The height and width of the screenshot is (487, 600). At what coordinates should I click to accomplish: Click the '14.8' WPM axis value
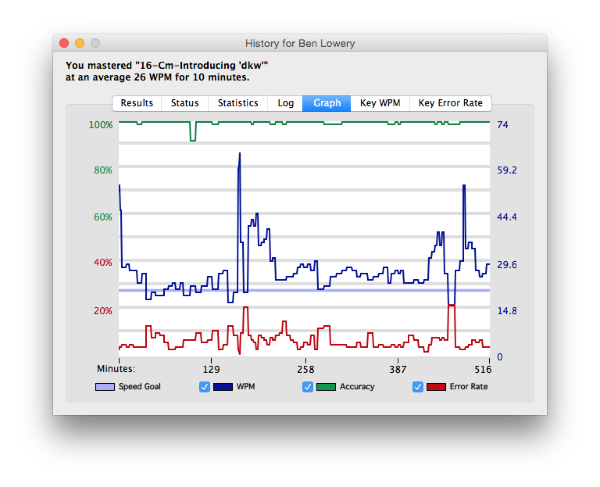[507, 311]
